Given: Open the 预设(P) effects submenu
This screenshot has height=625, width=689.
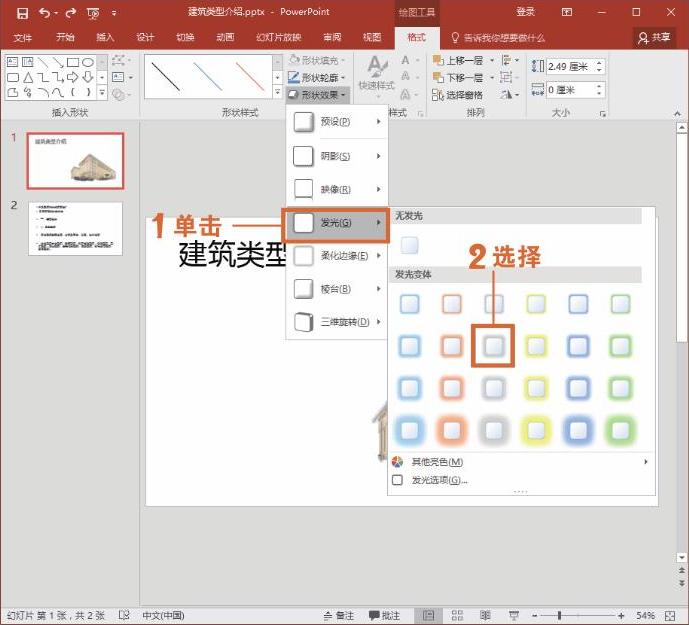Looking at the screenshot, I should pos(337,122).
